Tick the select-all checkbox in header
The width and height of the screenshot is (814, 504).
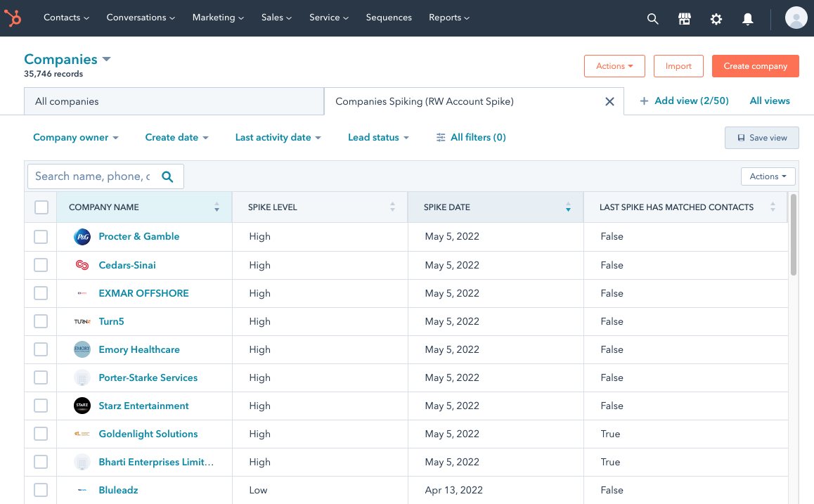coord(41,207)
